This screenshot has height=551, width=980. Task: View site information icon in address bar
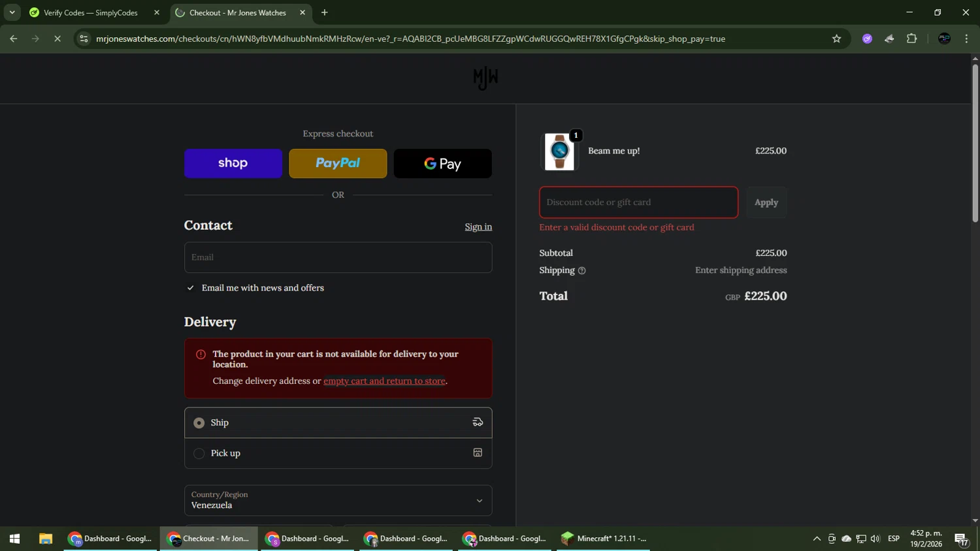(84, 39)
